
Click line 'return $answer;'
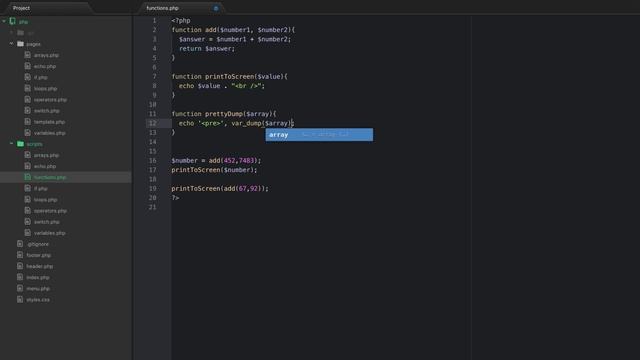(207, 49)
